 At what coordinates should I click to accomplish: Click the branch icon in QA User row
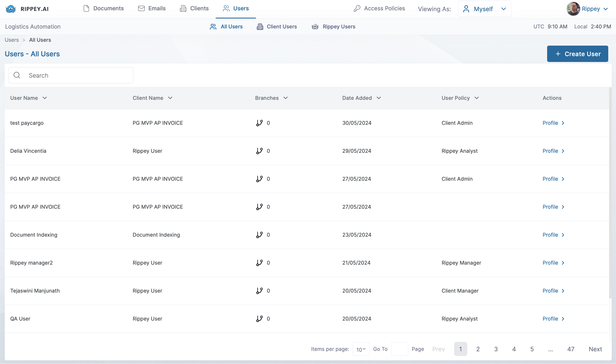point(259,319)
